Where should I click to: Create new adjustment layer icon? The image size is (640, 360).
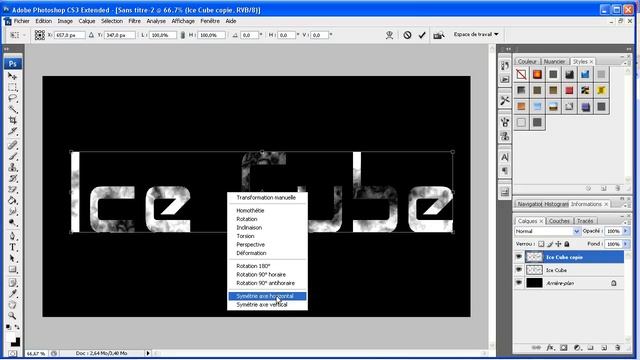(577, 348)
